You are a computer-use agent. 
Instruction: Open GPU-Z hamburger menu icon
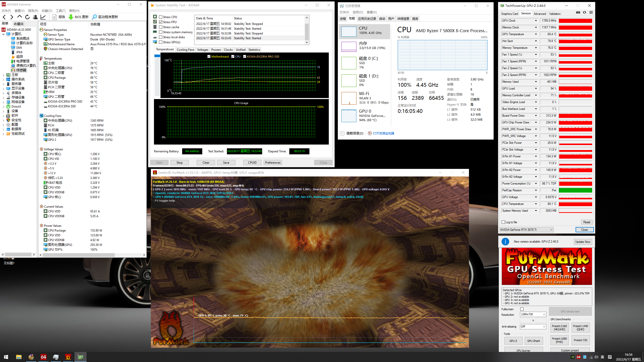click(591, 13)
